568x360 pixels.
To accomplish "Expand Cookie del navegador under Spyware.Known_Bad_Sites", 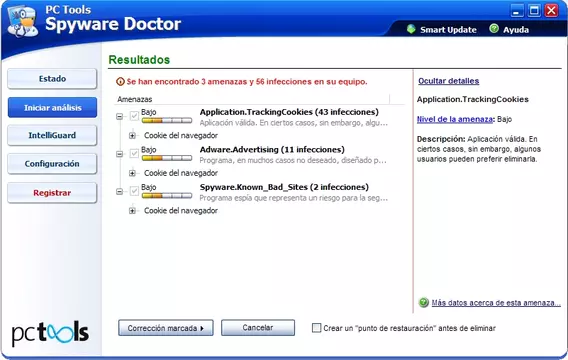I will pyautogui.click(x=132, y=211).
